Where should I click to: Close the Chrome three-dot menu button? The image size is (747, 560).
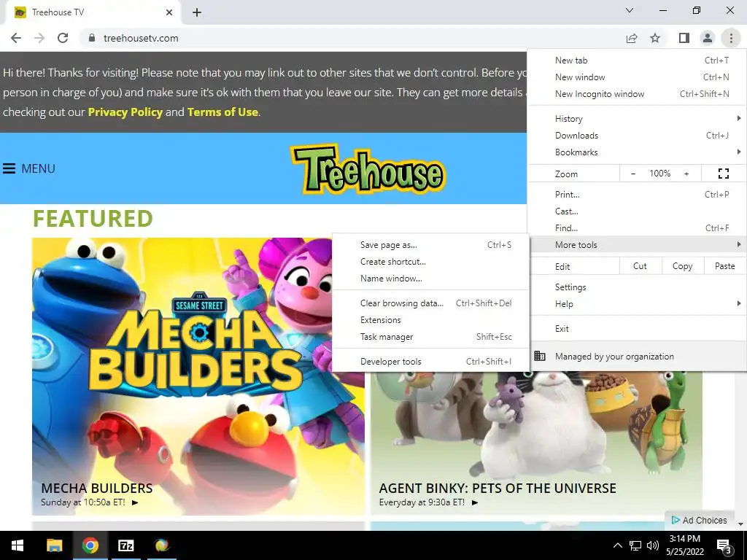(x=731, y=38)
